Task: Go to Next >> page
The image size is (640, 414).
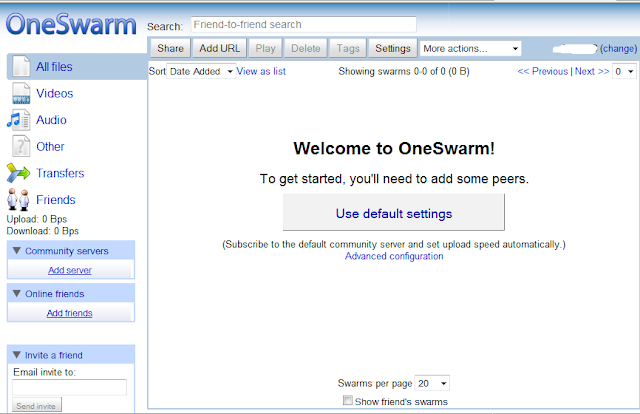Action: click(592, 71)
